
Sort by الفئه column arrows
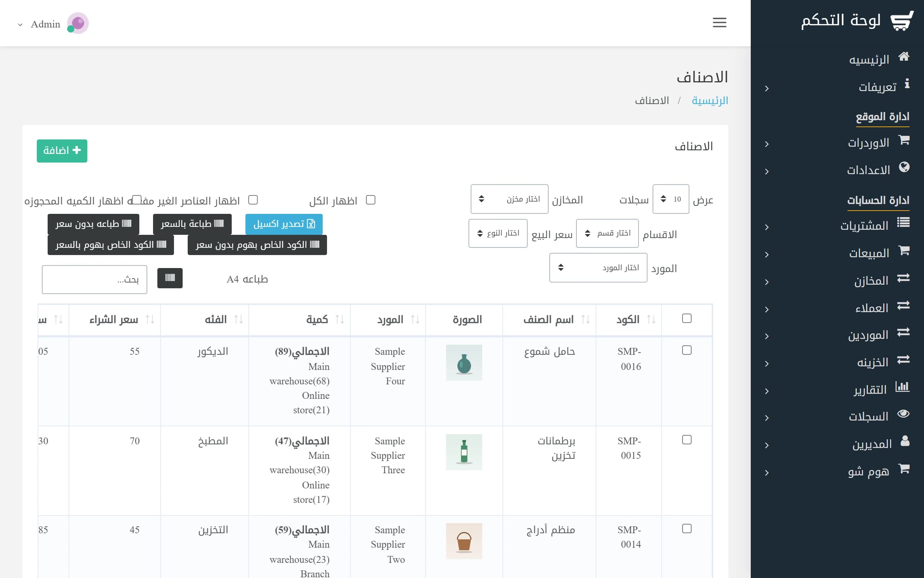(x=238, y=319)
